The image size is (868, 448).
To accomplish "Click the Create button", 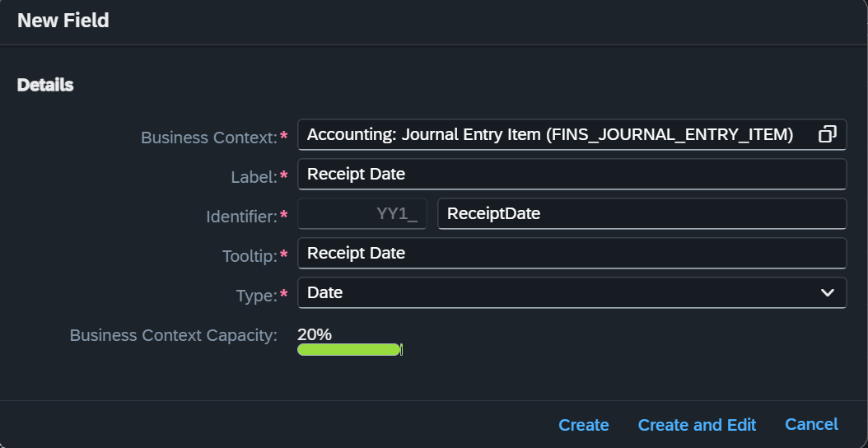I will pyautogui.click(x=583, y=425).
